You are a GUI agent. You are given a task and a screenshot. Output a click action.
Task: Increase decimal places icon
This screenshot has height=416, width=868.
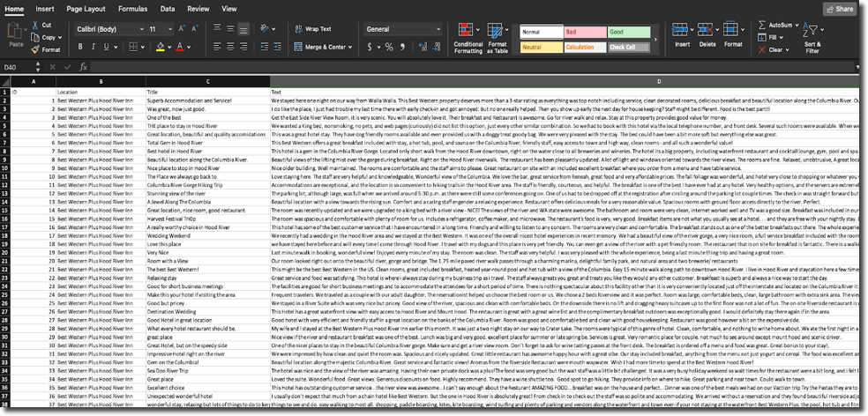423,47
